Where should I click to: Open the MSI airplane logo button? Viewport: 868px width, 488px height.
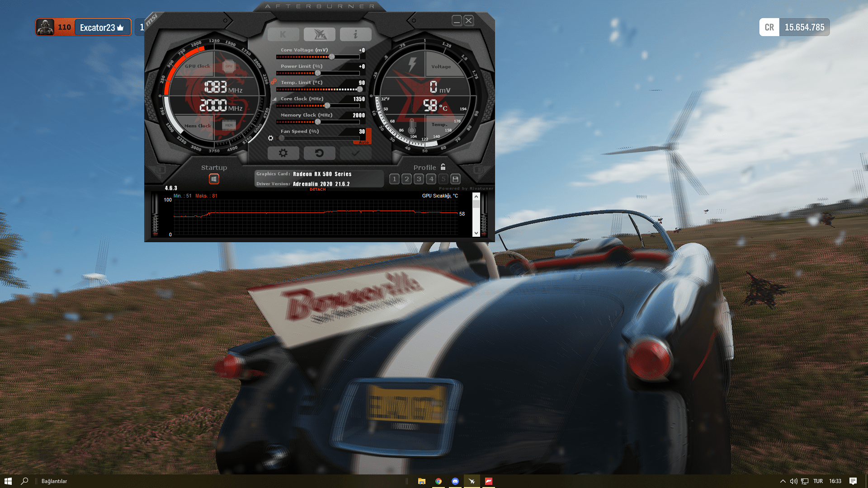point(319,34)
